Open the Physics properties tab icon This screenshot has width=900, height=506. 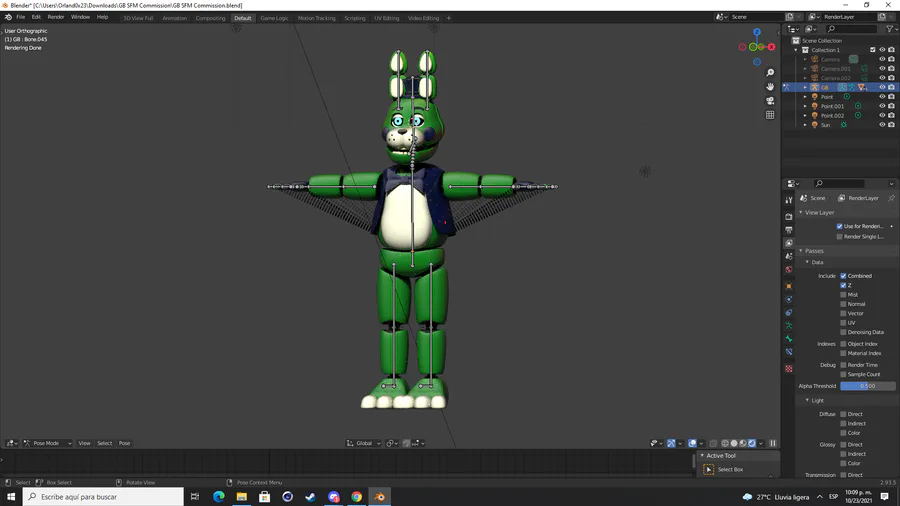pos(789,299)
